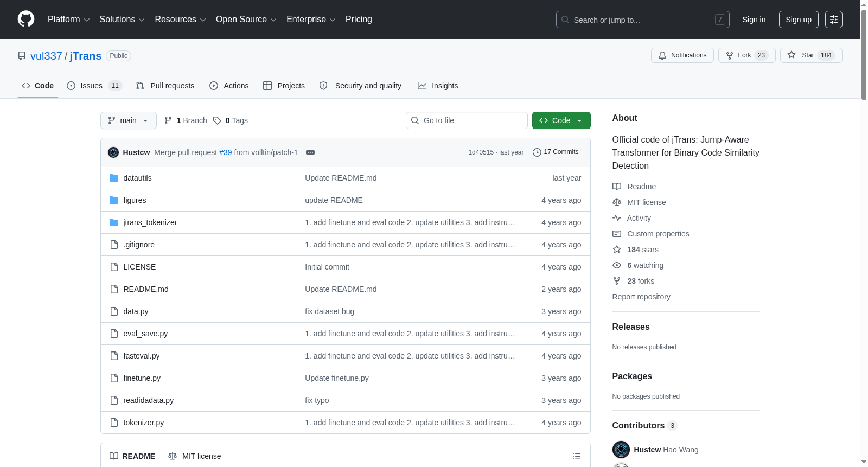Focus the Go to file field

pos(467,120)
